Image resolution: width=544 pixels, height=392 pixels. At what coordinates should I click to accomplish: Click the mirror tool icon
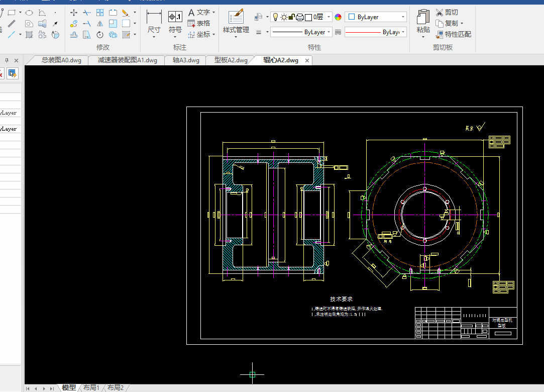point(100,24)
